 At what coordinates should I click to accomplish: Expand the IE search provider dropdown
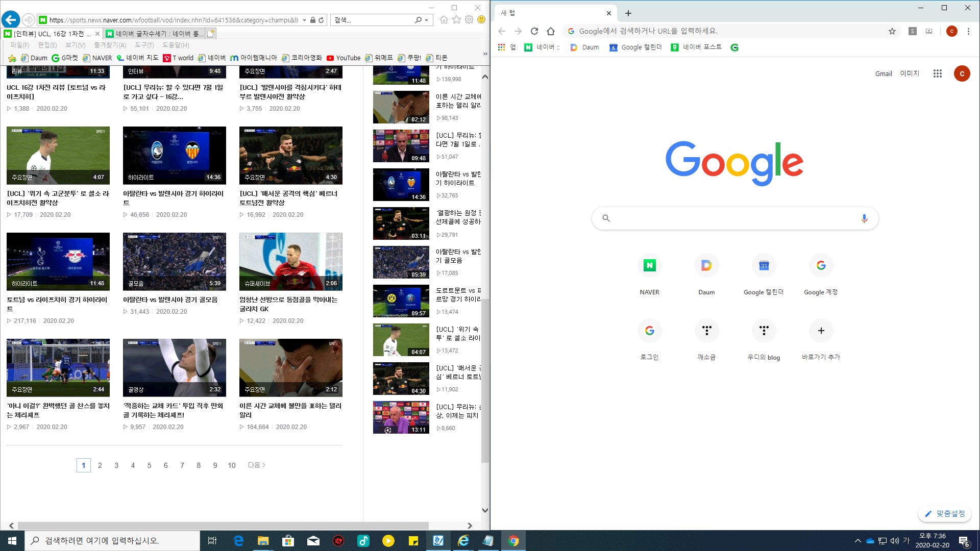pyautogui.click(x=427, y=20)
